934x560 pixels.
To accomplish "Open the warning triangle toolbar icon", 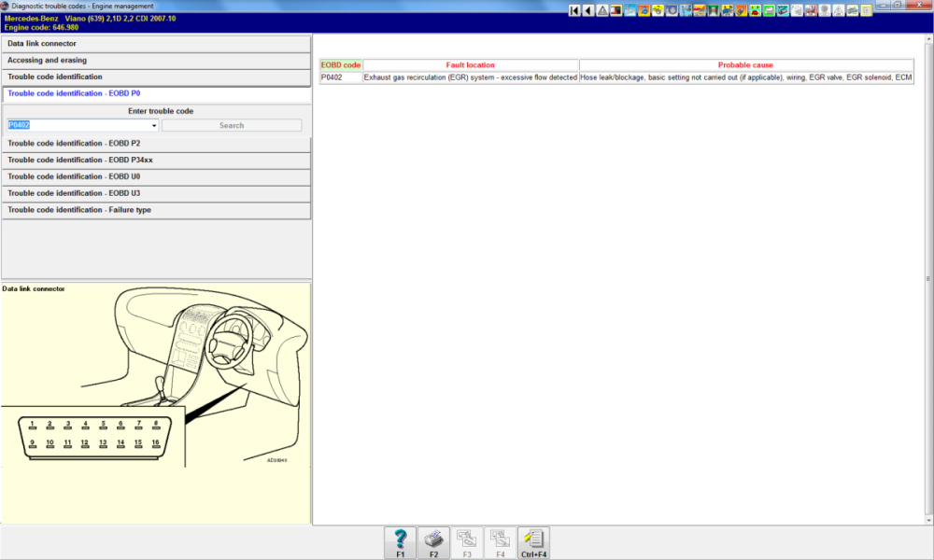I will tap(602, 10).
